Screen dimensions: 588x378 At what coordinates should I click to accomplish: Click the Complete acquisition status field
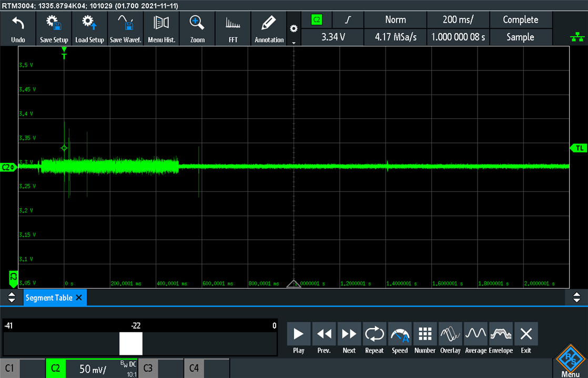(521, 20)
